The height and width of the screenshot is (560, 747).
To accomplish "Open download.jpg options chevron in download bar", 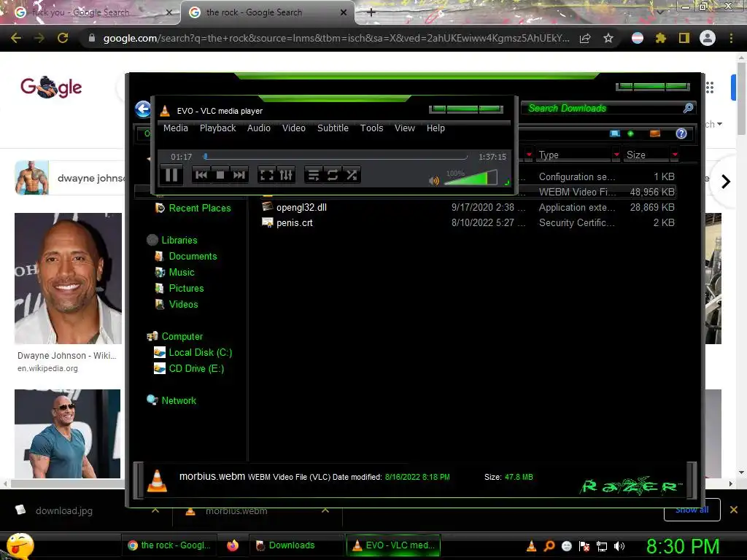I will (155, 510).
